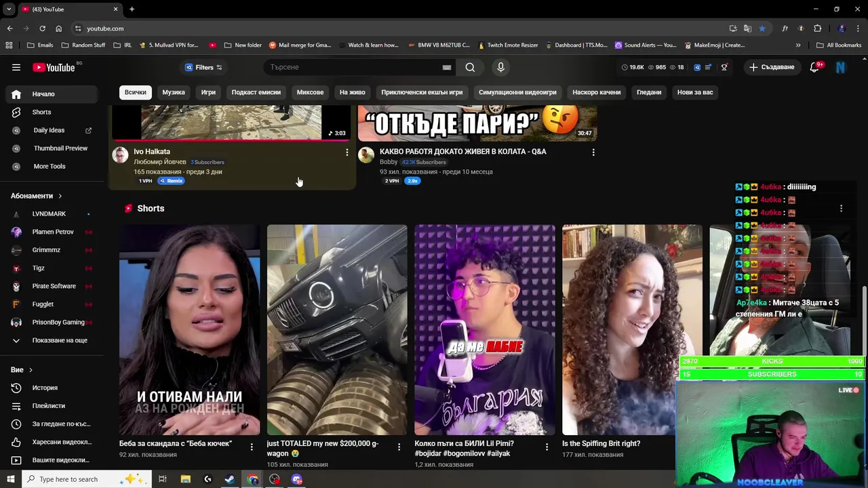
Task: Open the account avatar menu
Action: click(x=840, y=67)
